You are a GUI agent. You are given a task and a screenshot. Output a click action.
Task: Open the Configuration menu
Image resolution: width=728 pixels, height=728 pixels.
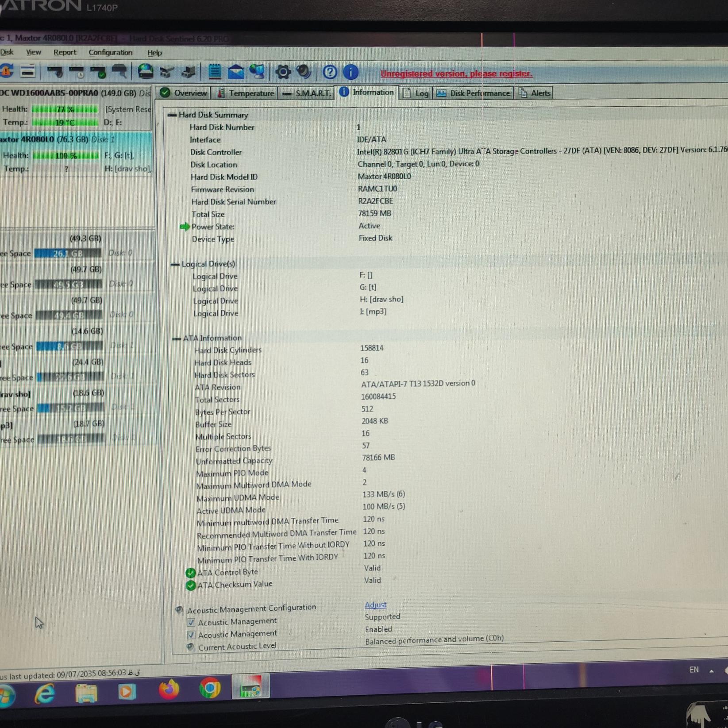[110, 53]
